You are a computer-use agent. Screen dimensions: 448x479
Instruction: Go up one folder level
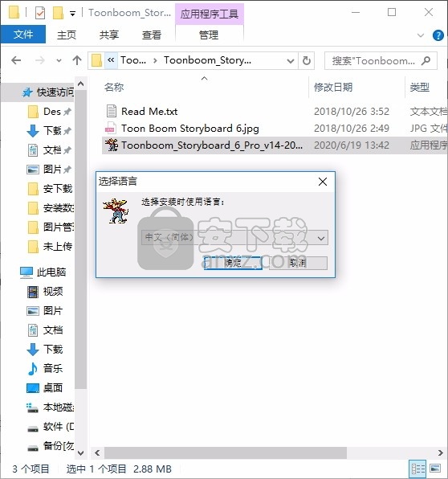click(x=77, y=59)
